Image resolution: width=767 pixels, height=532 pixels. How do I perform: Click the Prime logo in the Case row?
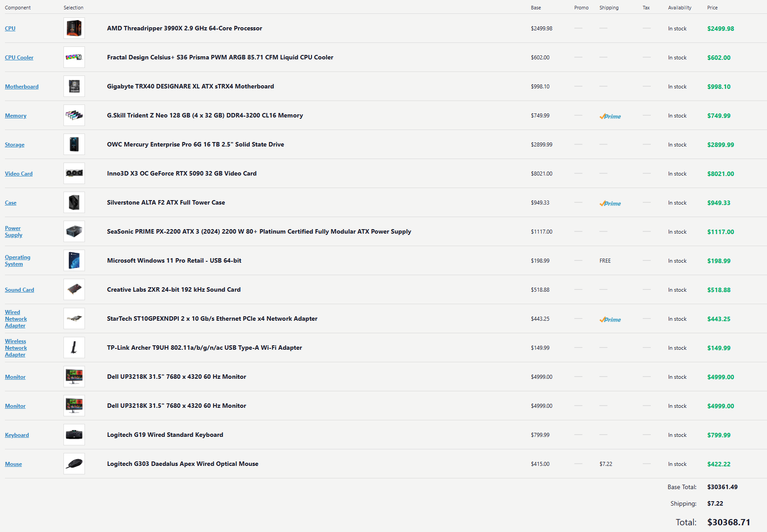[610, 203]
